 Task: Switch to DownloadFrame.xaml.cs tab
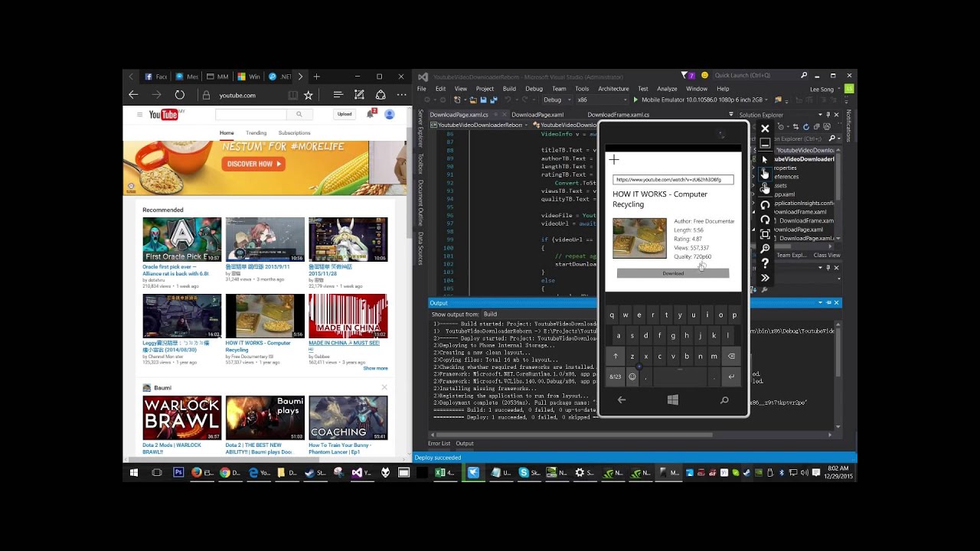coord(618,115)
